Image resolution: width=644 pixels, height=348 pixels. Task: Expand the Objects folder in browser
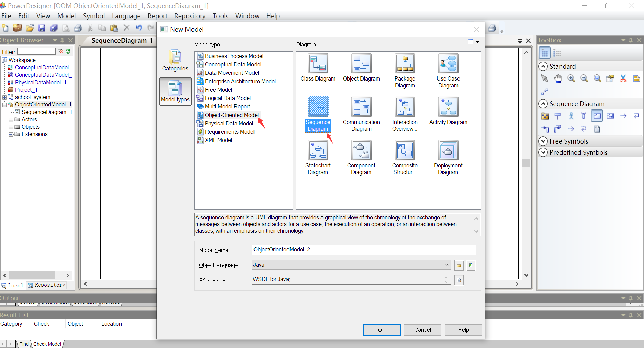pos(11,127)
